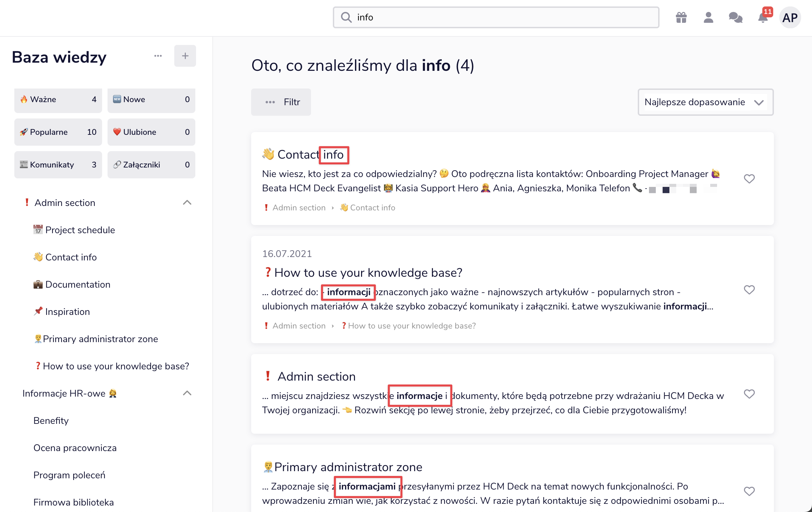
Task: Open Project schedule in sidebar tree
Action: click(80, 230)
